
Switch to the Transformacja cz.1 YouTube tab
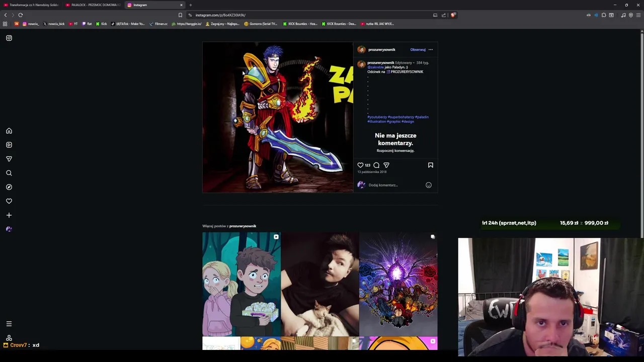[x=31, y=5]
